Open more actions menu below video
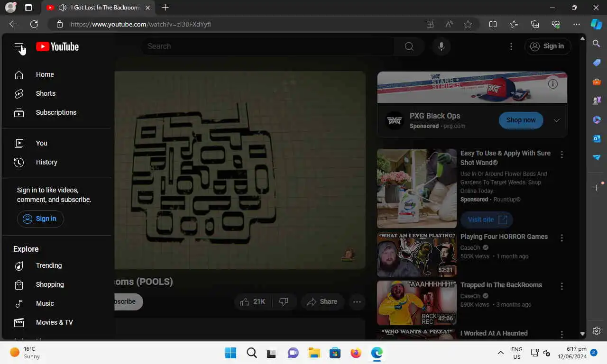Viewport: 607px width, 364px height. click(x=357, y=302)
